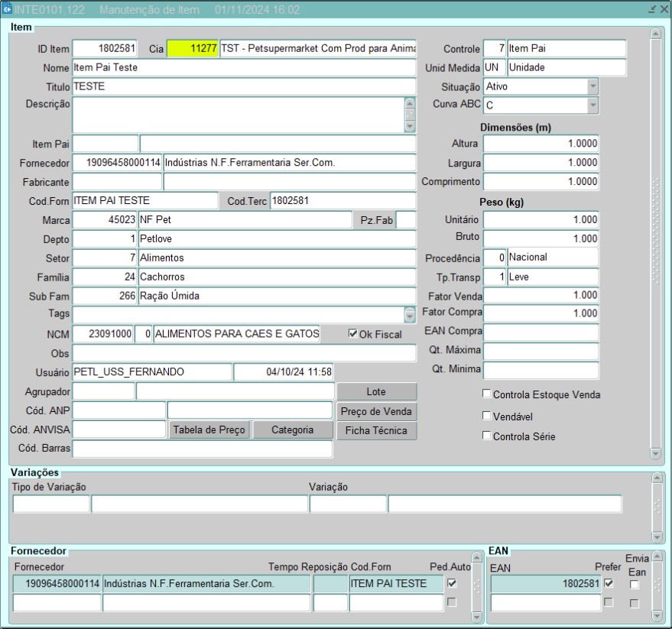Check the Controla Série option
This screenshot has width=672, height=629.
click(487, 436)
